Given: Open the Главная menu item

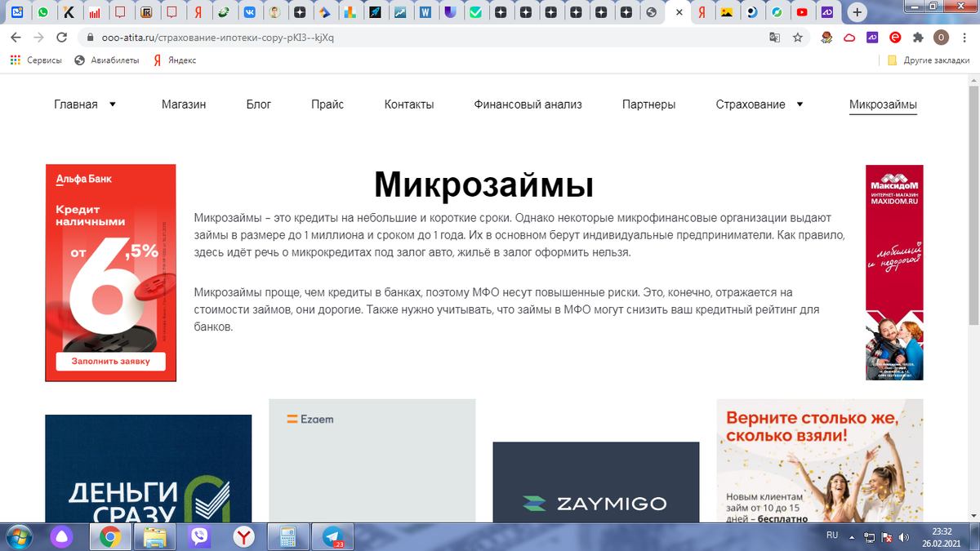Looking at the screenshot, I should [76, 104].
